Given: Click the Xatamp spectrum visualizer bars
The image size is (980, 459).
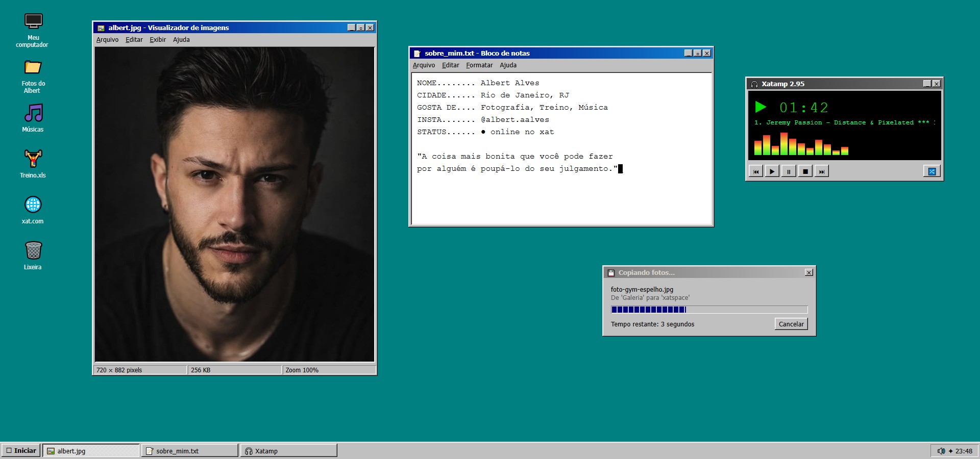Looking at the screenshot, I should click(x=801, y=144).
